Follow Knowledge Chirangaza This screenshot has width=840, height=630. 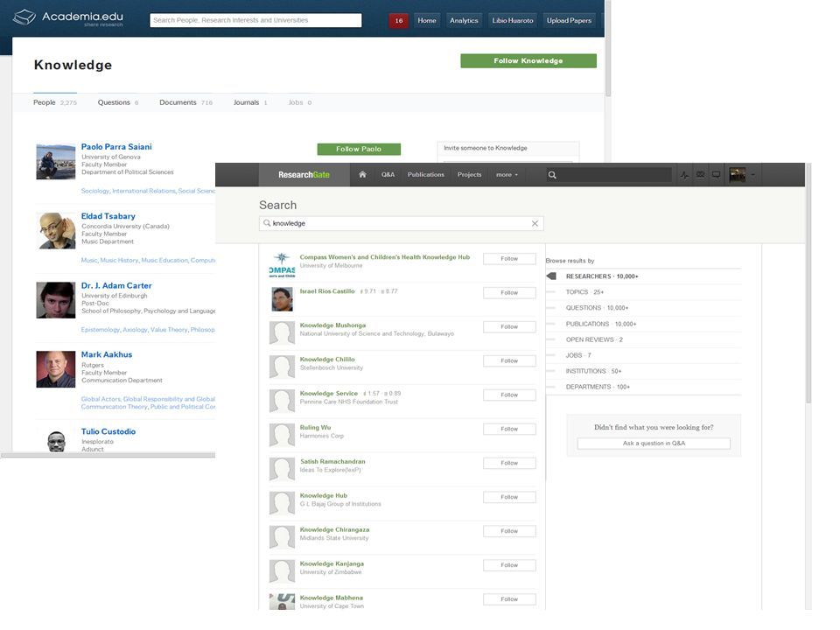click(x=509, y=531)
